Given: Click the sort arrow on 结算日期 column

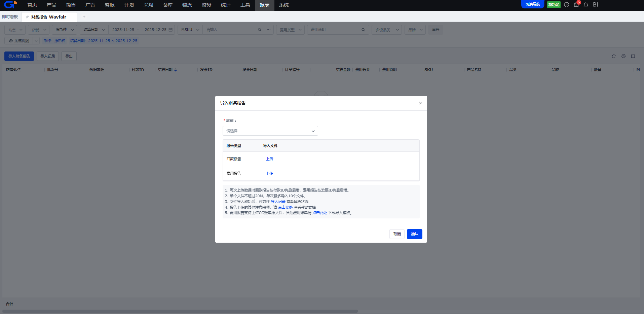Looking at the screenshot, I should coord(176,70).
